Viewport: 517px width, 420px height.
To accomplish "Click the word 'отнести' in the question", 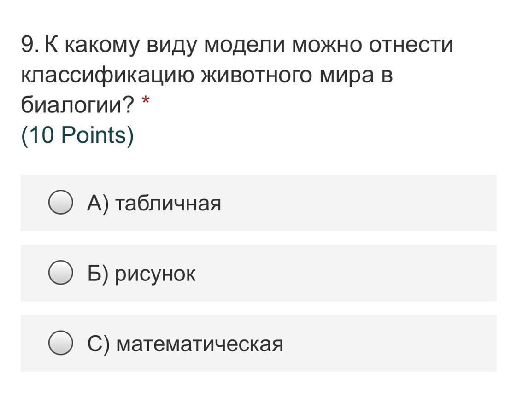I will (x=411, y=45).
